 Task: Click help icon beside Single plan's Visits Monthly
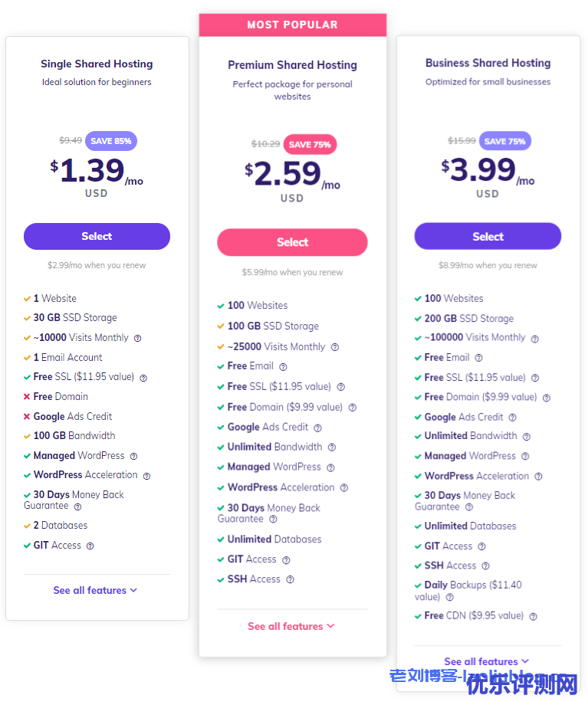click(x=138, y=338)
